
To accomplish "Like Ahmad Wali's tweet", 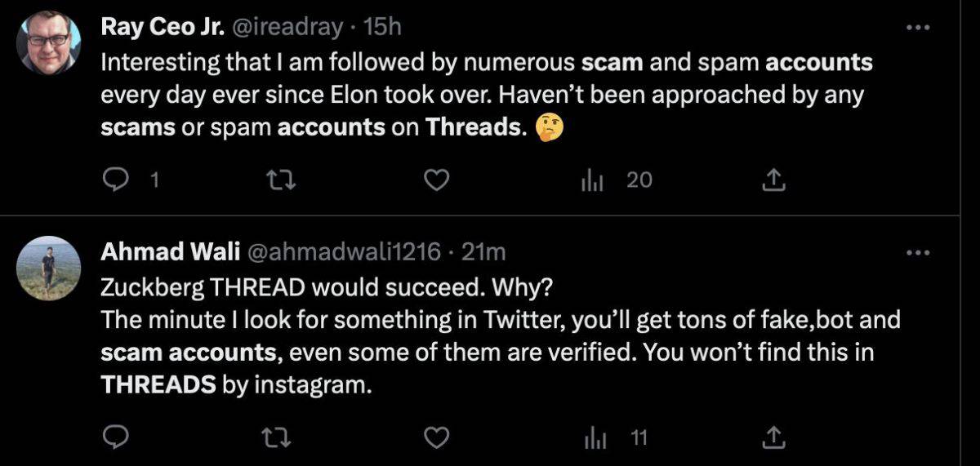I will tap(439, 438).
